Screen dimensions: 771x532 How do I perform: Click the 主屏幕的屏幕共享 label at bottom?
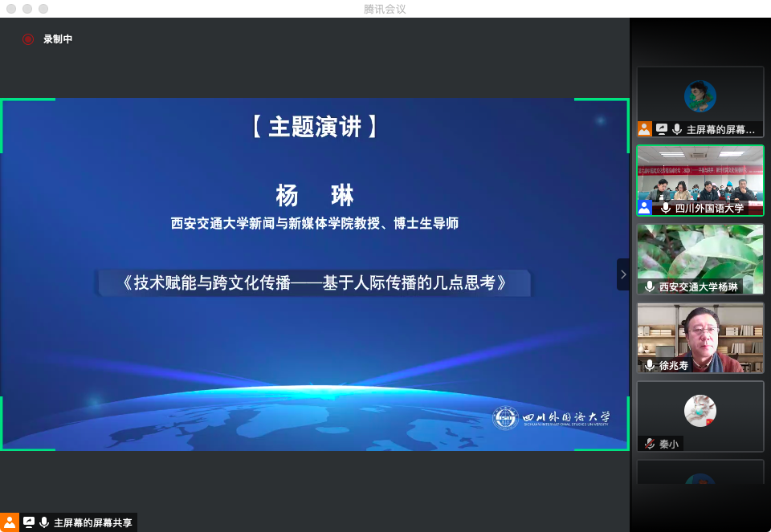tap(92, 522)
